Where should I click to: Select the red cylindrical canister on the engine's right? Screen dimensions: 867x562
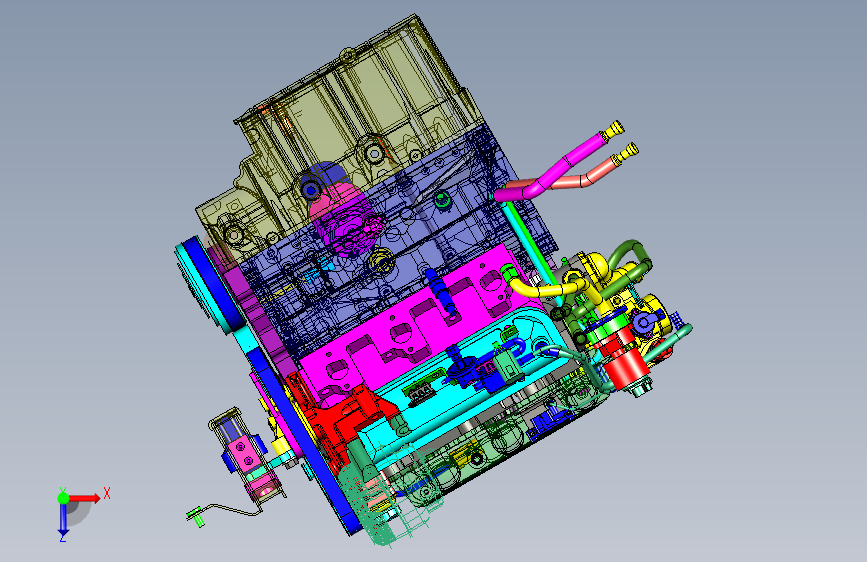625,368
